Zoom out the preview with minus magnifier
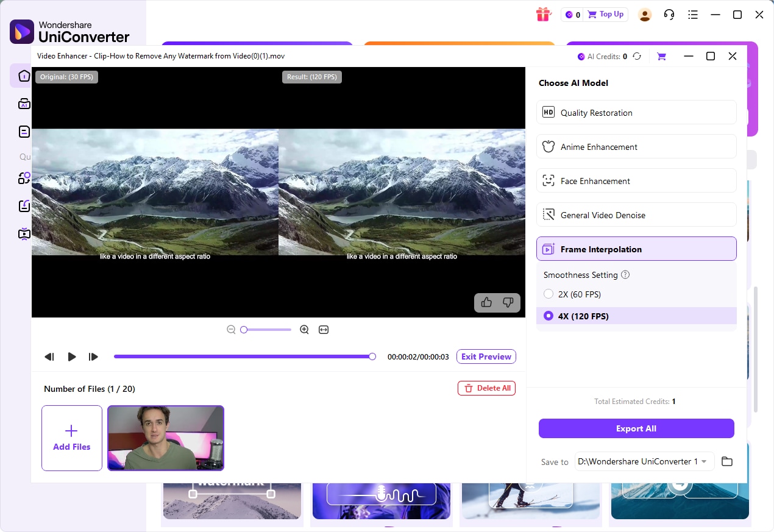Image resolution: width=774 pixels, height=532 pixels. pyautogui.click(x=231, y=330)
